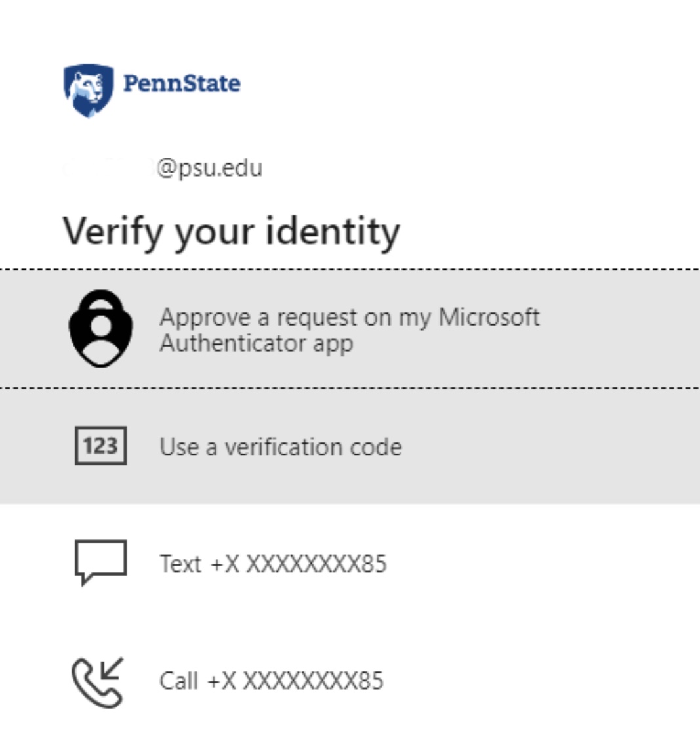The image size is (700, 739).
Task: Click the Verify your identity heading
Action: (x=231, y=232)
